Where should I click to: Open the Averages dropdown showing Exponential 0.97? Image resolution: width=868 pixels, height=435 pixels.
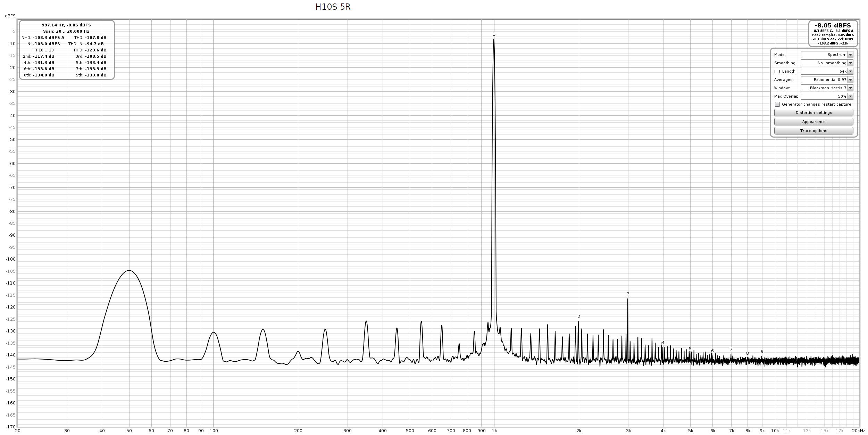827,80
